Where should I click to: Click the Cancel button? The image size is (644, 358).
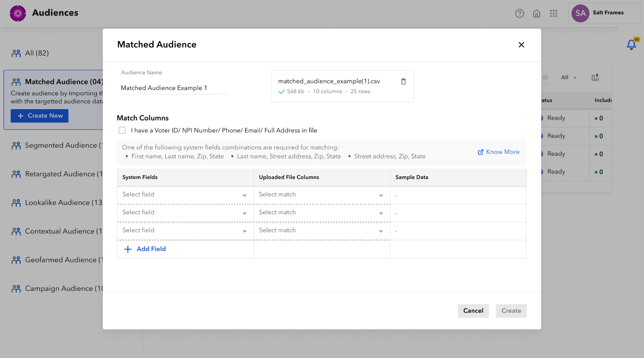point(473,311)
